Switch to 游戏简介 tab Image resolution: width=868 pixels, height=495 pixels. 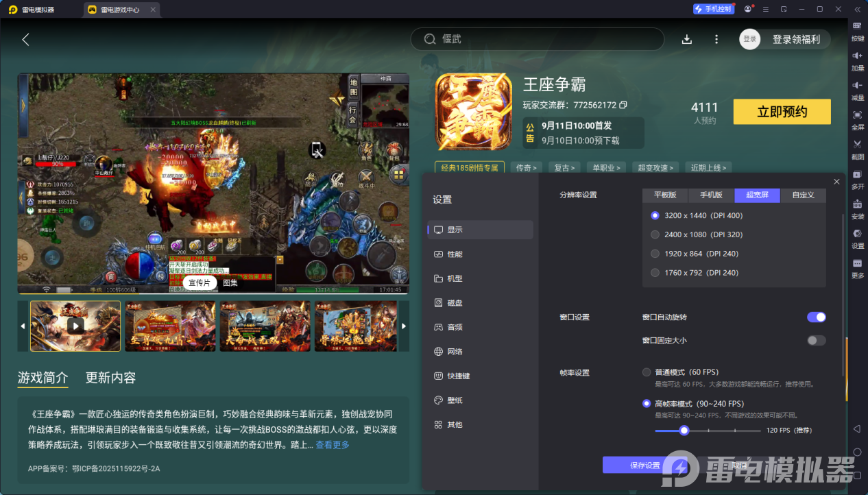pyautogui.click(x=43, y=378)
